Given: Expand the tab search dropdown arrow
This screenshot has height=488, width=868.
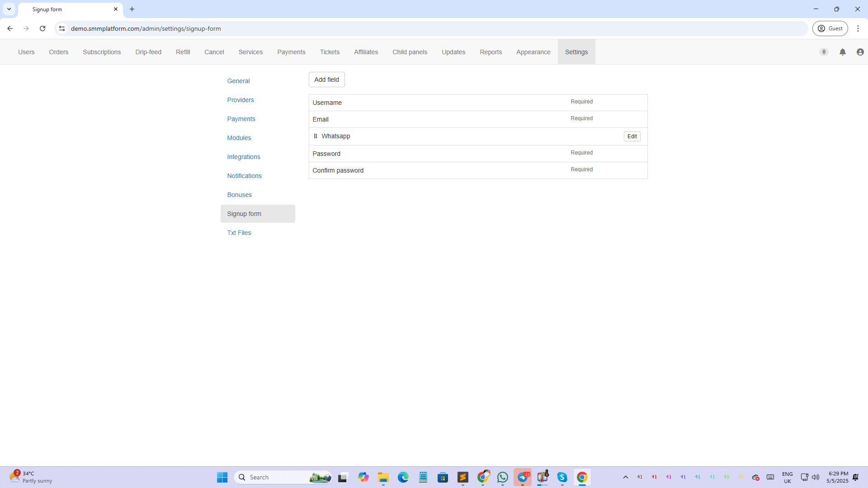Looking at the screenshot, I should click(9, 9).
